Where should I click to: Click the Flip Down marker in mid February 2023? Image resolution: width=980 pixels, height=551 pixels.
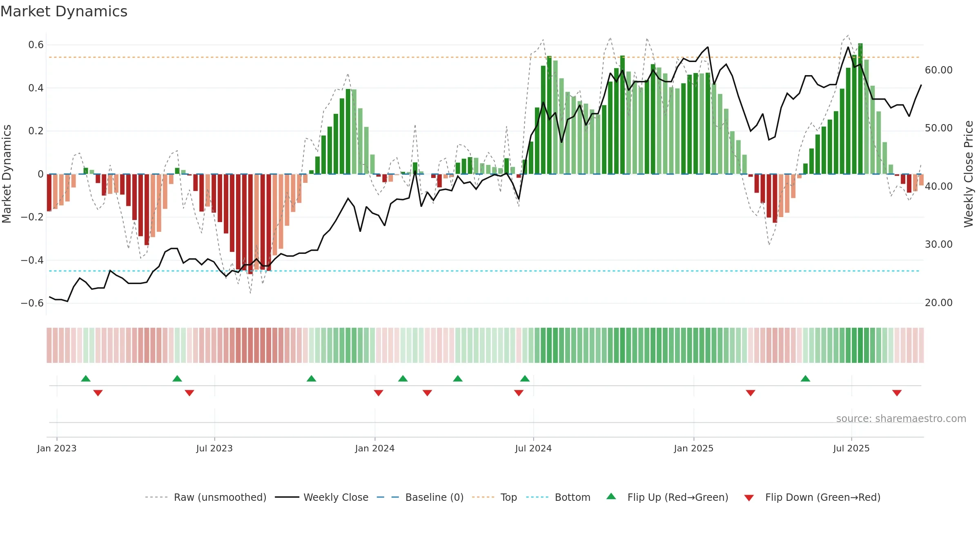tap(98, 393)
